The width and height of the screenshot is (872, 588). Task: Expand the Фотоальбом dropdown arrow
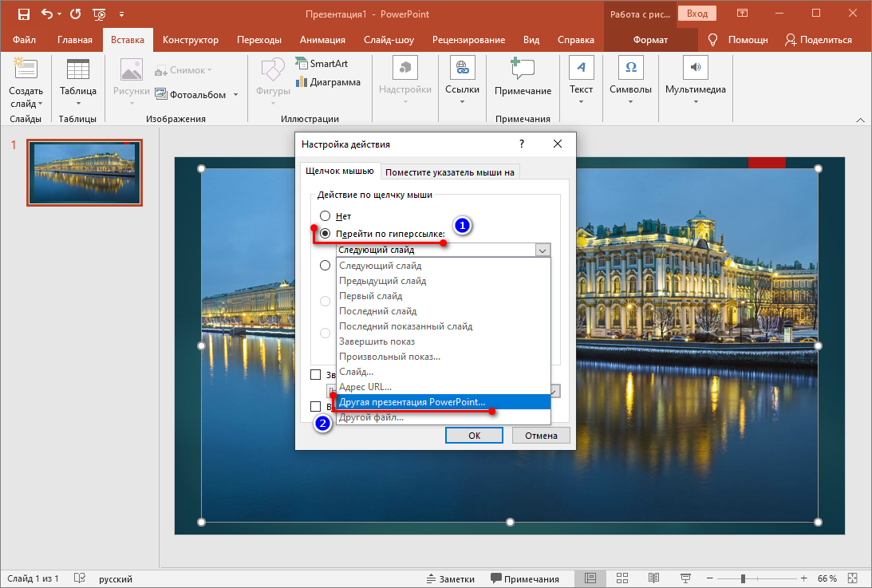236,95
